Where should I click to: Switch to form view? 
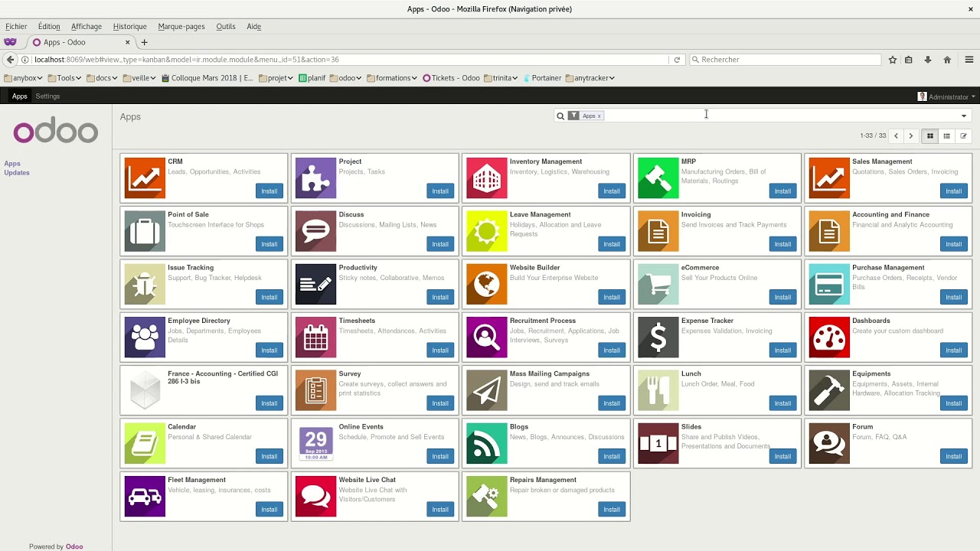(963, 136)
